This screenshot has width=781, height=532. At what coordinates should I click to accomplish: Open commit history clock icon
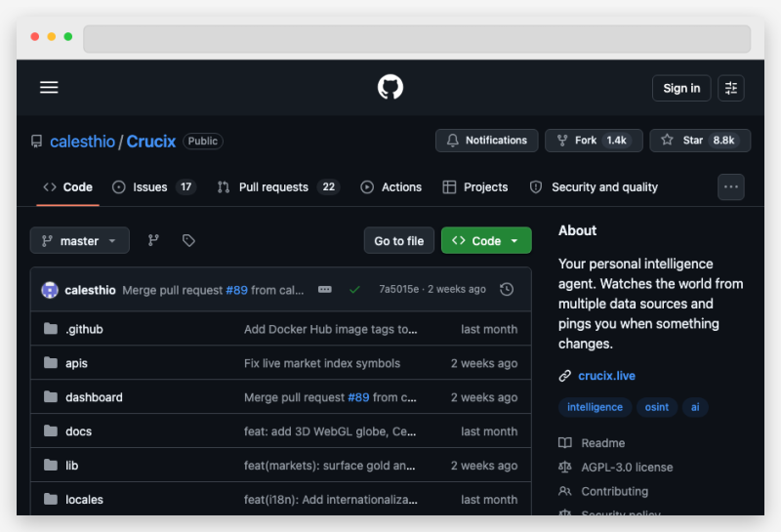pos(506,290)
